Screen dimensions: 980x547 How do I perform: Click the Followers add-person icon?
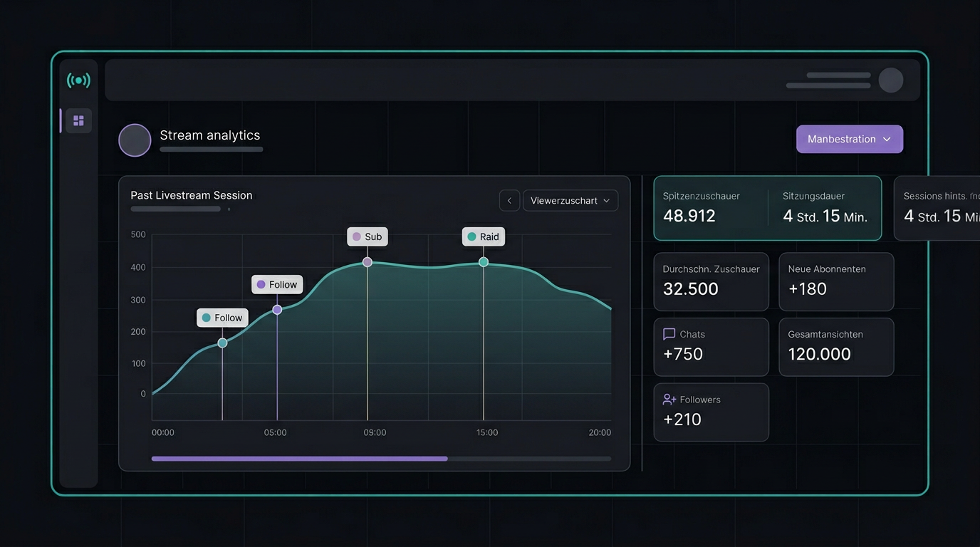pos(669,399)
